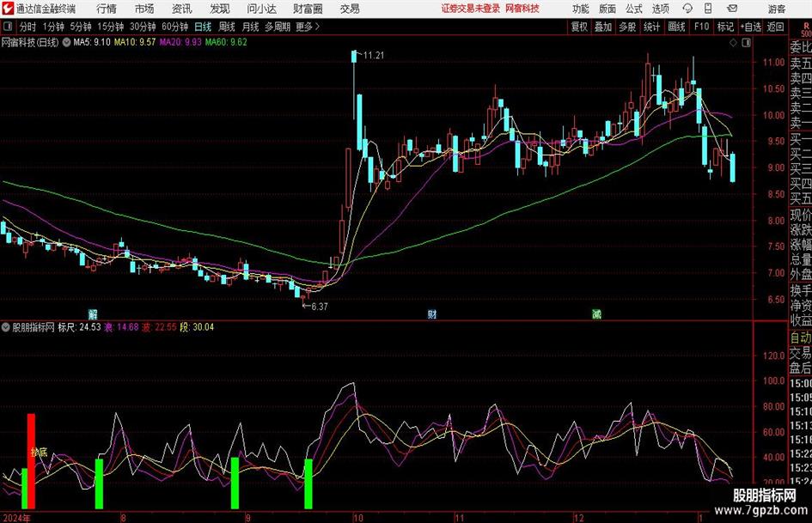This screenshot has height=523, width=812.
Task: Open the 选项 menu
Action: tap(660, 9)
